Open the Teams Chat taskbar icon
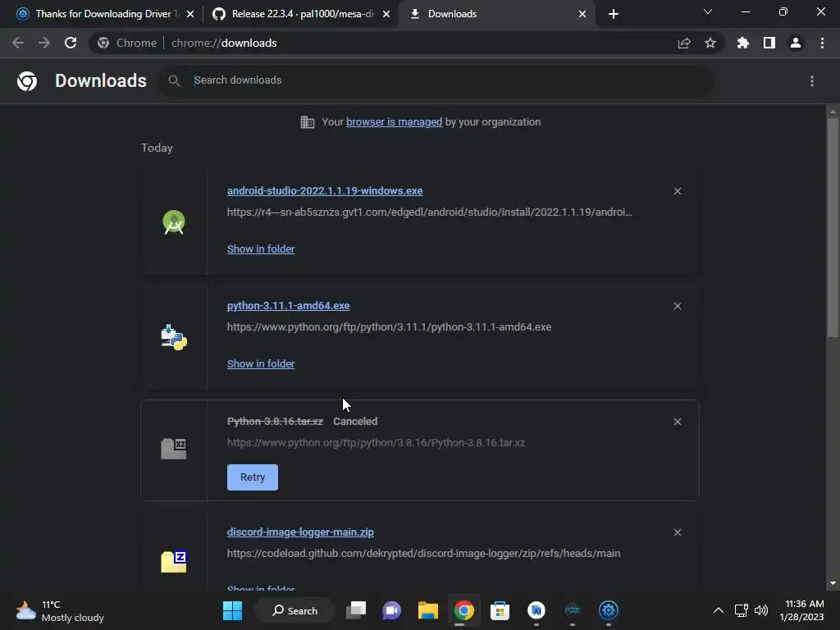This screenshot has height=630, width=840. 391,610
